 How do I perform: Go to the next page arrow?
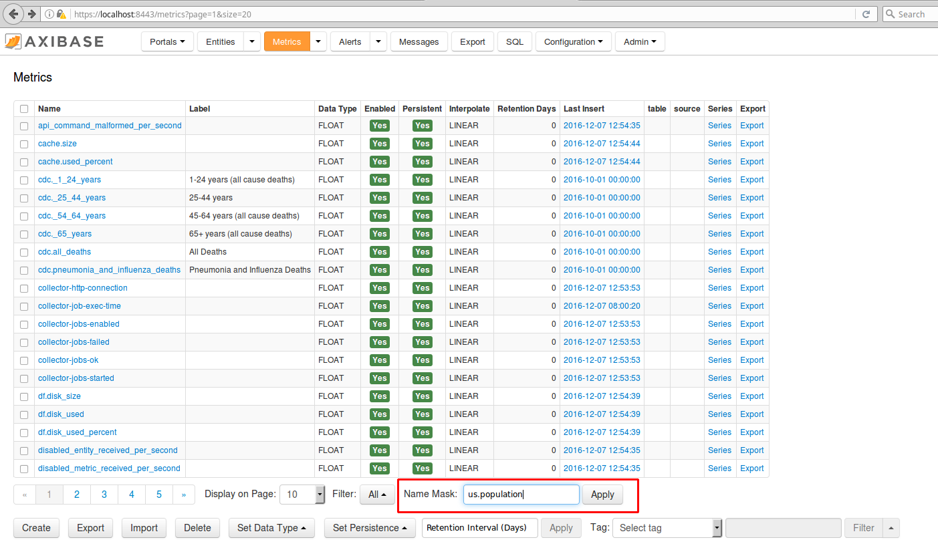point(183,495)
